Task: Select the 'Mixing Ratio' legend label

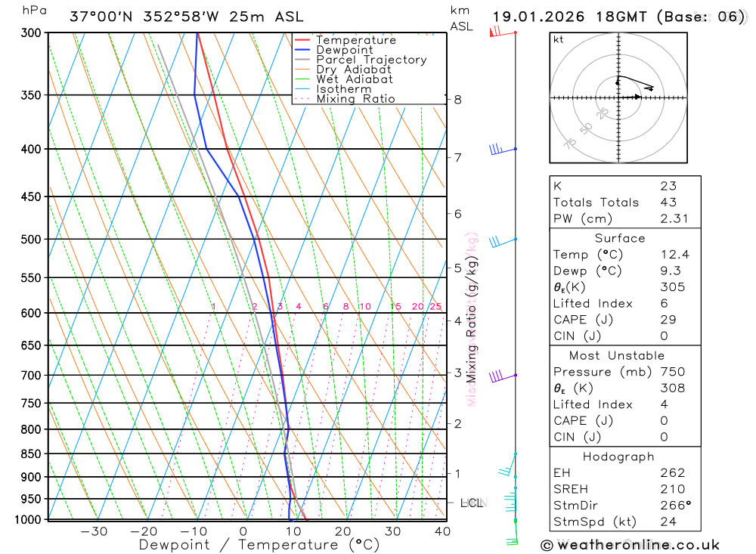Action: (355, 99)
